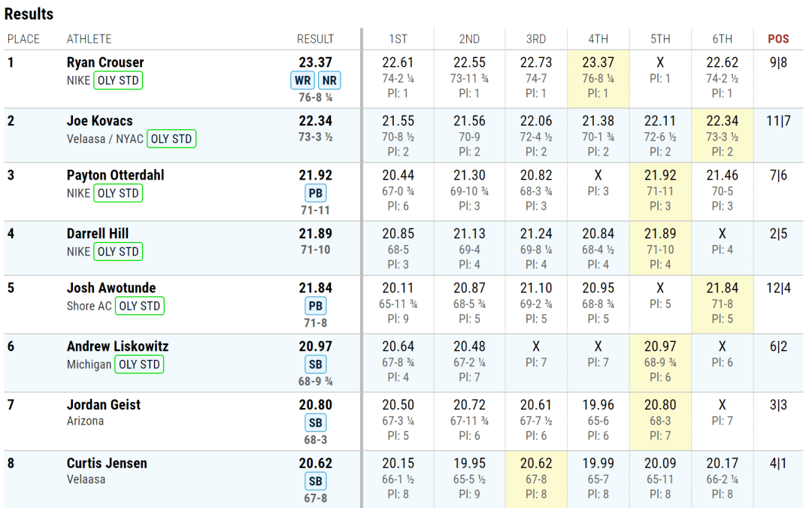Click the PLACE column header
The width and height of the screenshot is (812, 508).
(23, 39)
